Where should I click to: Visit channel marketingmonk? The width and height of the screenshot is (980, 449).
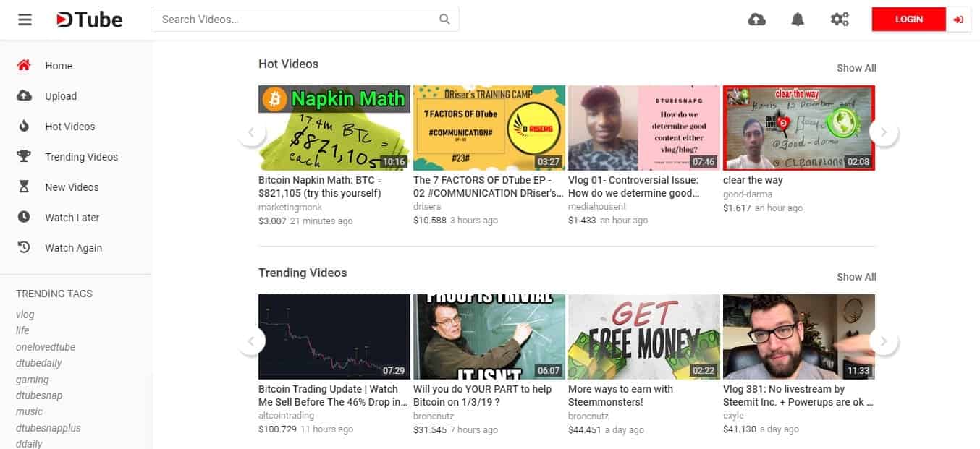[290, 207]
